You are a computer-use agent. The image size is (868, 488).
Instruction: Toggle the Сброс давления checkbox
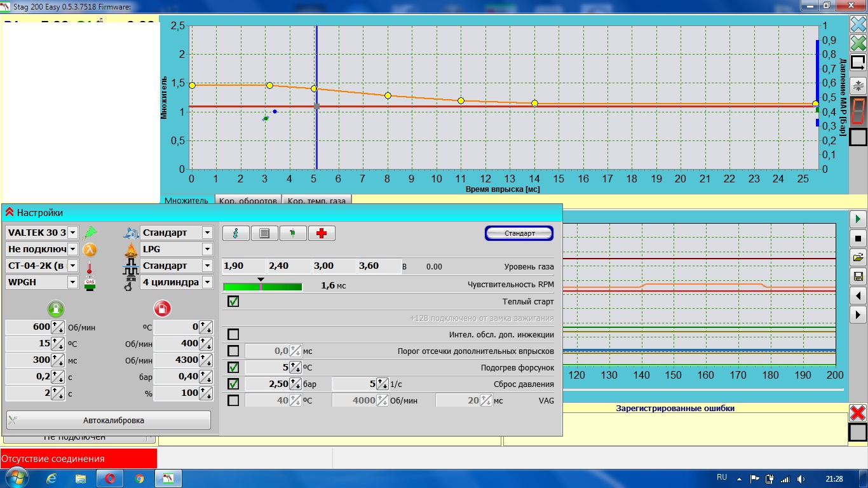tap(233, 384)
